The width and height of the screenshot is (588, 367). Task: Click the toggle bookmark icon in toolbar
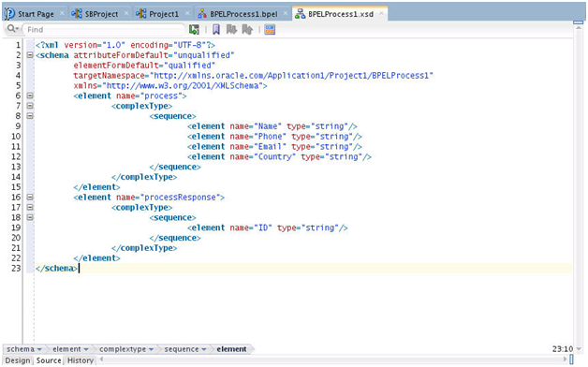click(x=216, y=30)
